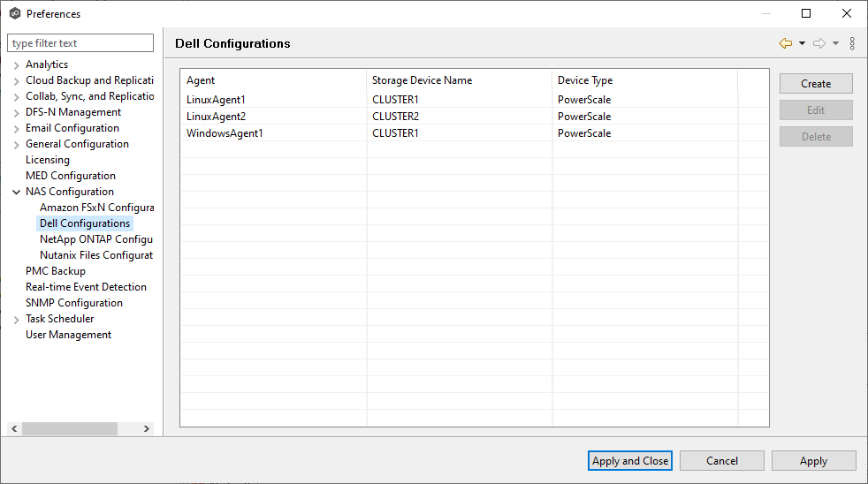Expand the Email Configuration node
The height and width of the screenshot is (484, 868).
point(17,128)
